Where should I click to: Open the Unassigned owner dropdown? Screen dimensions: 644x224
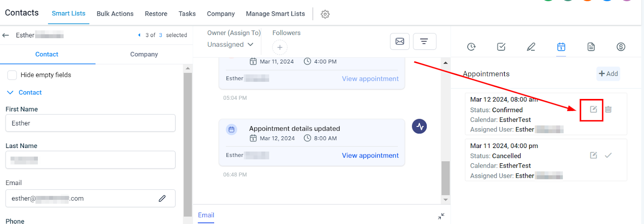point(230,45)
